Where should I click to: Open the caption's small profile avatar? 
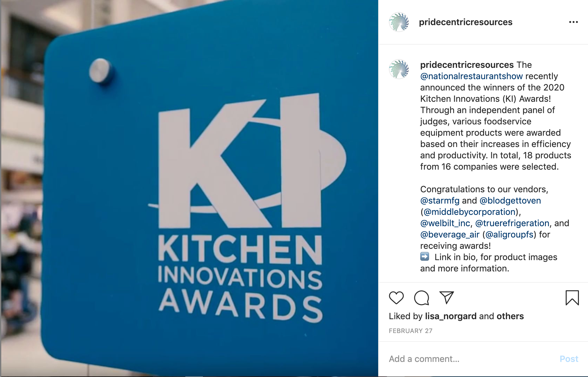pyautogui.click(x=399, y=69)
